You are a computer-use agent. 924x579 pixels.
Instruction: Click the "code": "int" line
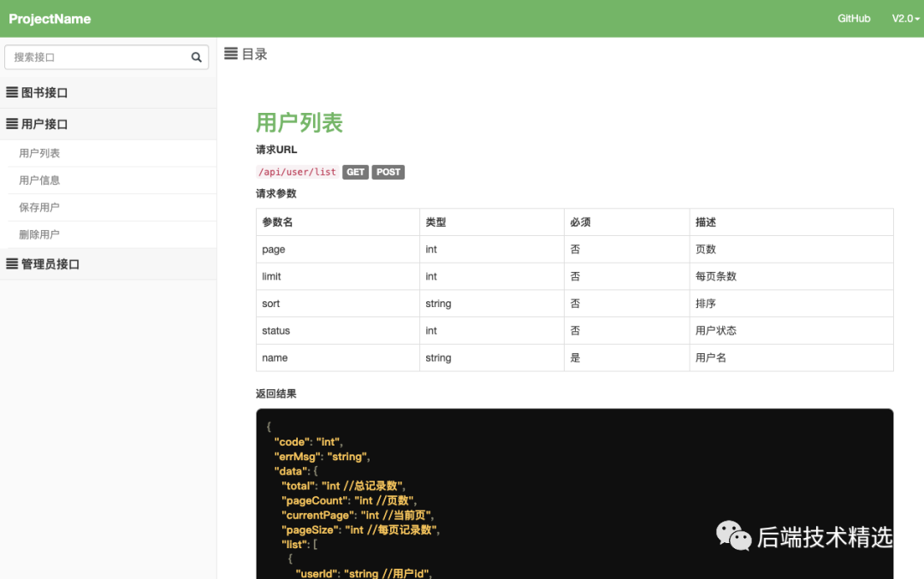point(308,442)
